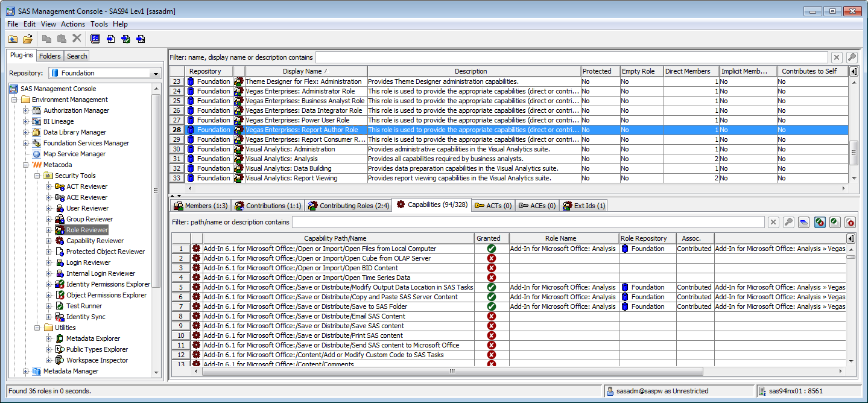Select the Role Reviewer tree item
Image resolution: width=868 pixels, height=403 pixels.
point(86,230)
